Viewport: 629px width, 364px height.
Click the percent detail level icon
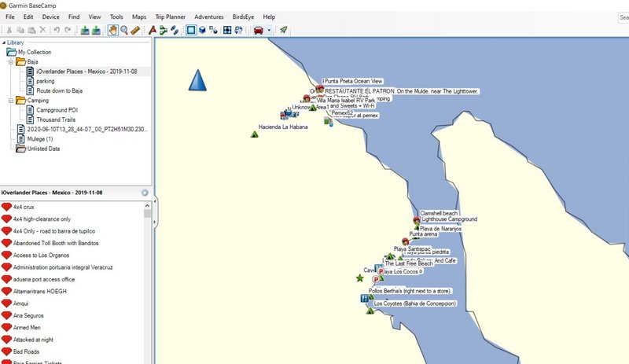pyautogui.click(x=213, y=30)
